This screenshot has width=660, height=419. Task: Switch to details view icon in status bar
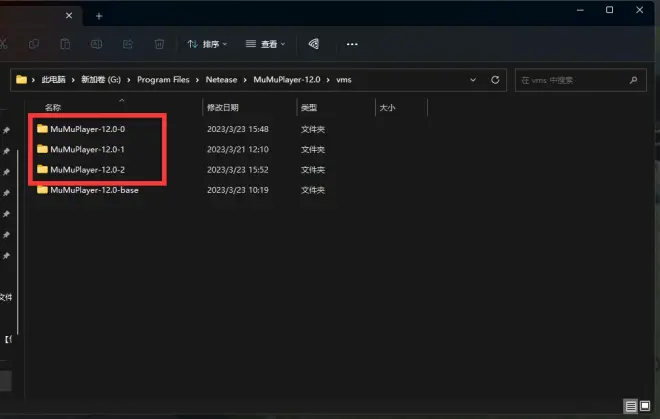pos(631,406)
